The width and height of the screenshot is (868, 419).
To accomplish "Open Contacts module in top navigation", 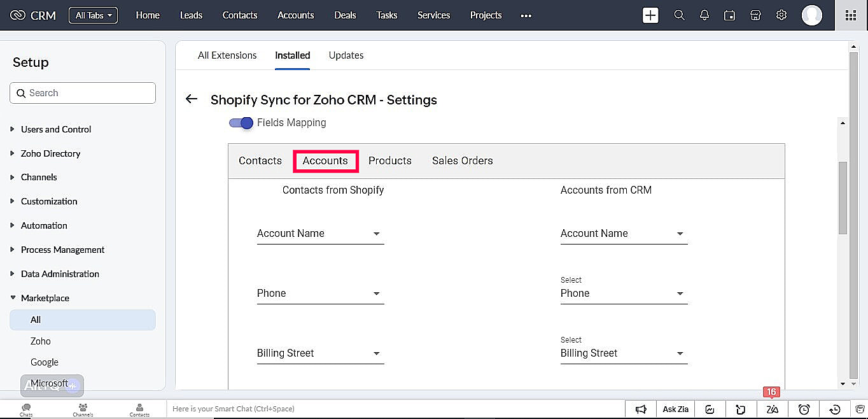I will [x=240, y=15].
